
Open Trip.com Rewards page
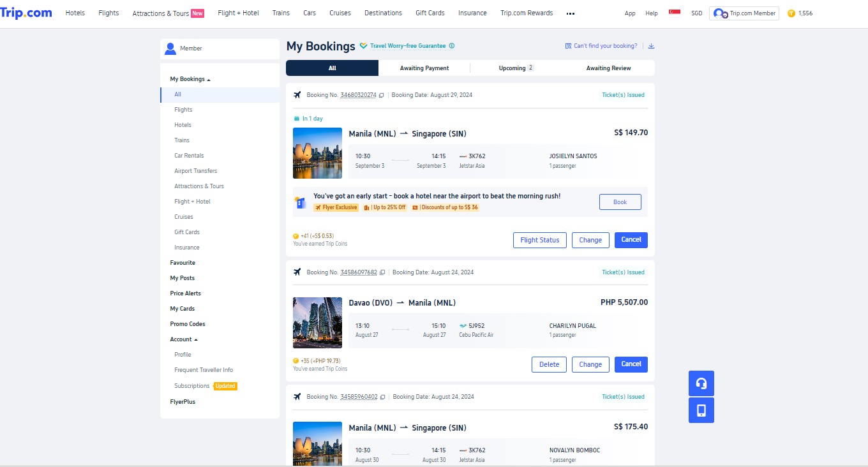[527, 13]
